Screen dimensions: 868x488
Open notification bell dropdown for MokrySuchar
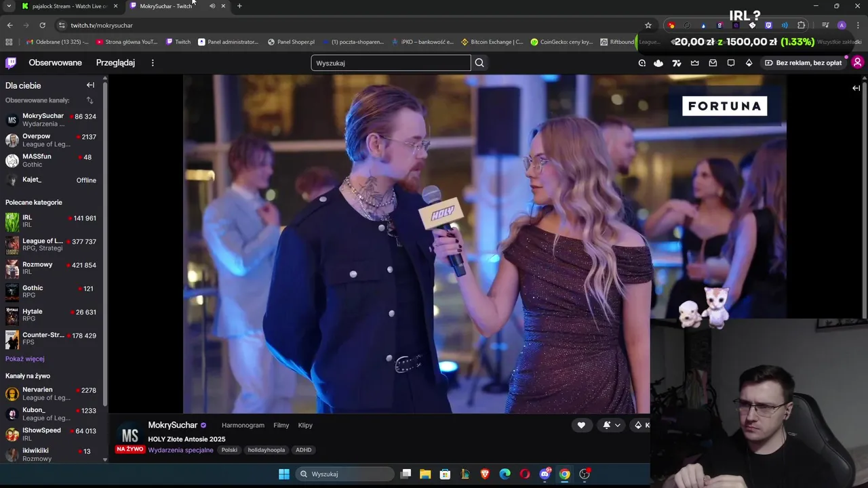612,425
